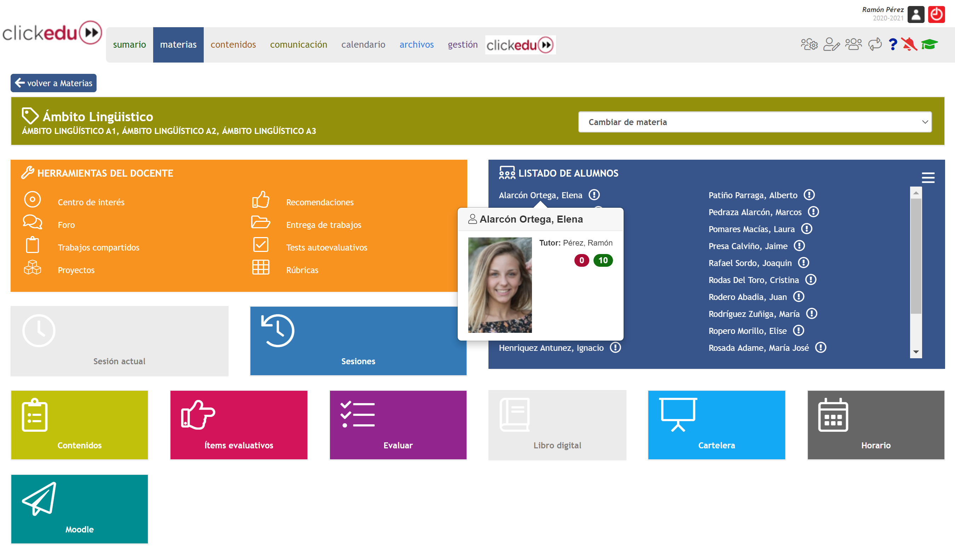Click the user edit pencil icon
This screenshot has height=560, width=955.
click(x=832, y=44)
